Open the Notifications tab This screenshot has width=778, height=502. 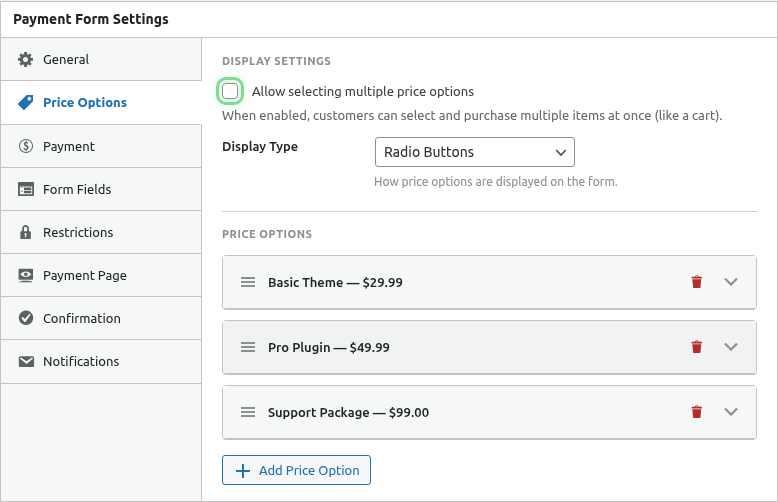point(101,362)
